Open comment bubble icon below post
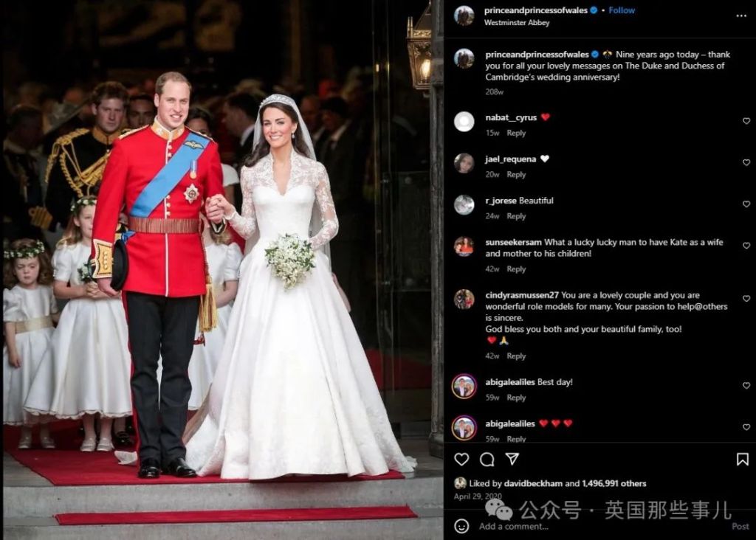756x540 pixels. tap(487, 460)
